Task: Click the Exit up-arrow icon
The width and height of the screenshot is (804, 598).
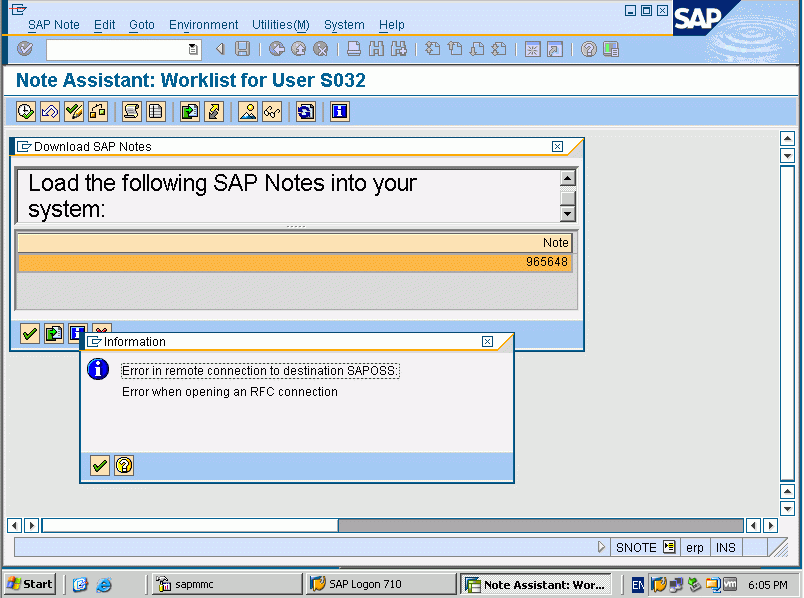Action: pos(298,49)
